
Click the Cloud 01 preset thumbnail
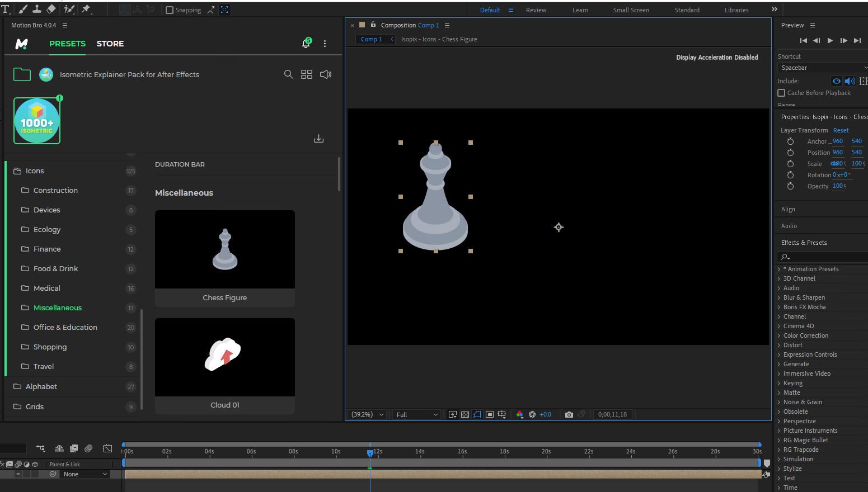click(225, 357)
